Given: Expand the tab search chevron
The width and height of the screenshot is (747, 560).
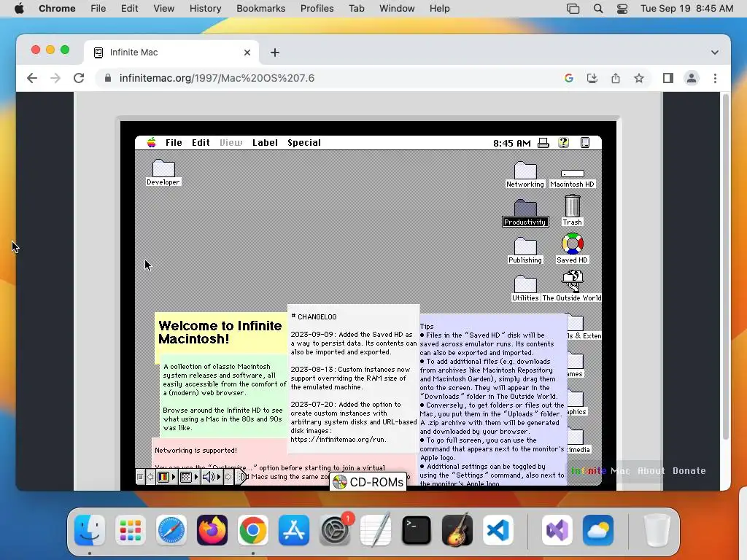Looking at the screenshot, I should [715, 52].
